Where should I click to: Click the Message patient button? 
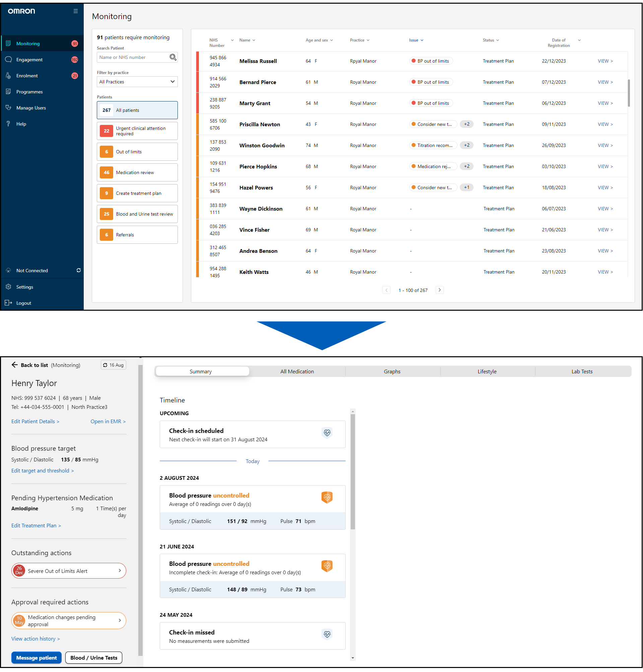click(x=36, y=658)
